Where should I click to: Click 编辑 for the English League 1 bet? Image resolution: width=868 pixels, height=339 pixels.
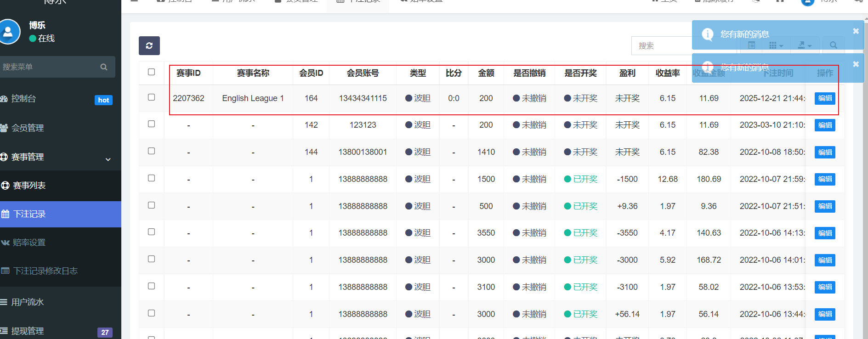pyautogui.click(x=824, y=98)
